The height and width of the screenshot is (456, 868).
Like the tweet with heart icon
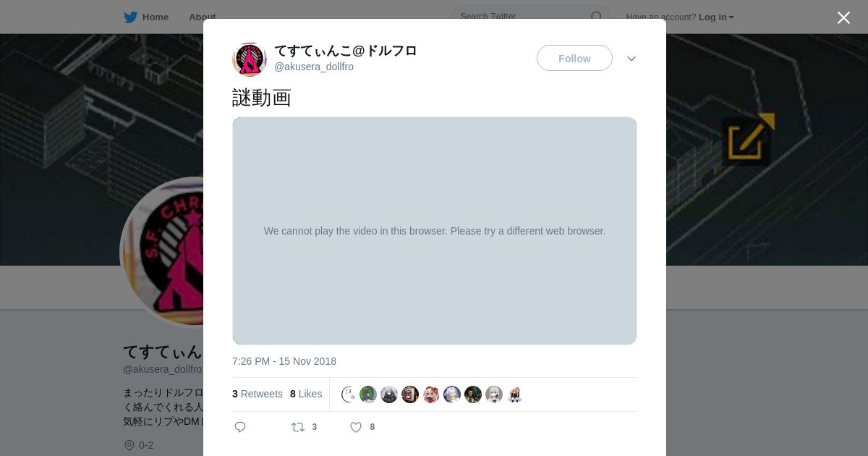click(x=356, y=427)
